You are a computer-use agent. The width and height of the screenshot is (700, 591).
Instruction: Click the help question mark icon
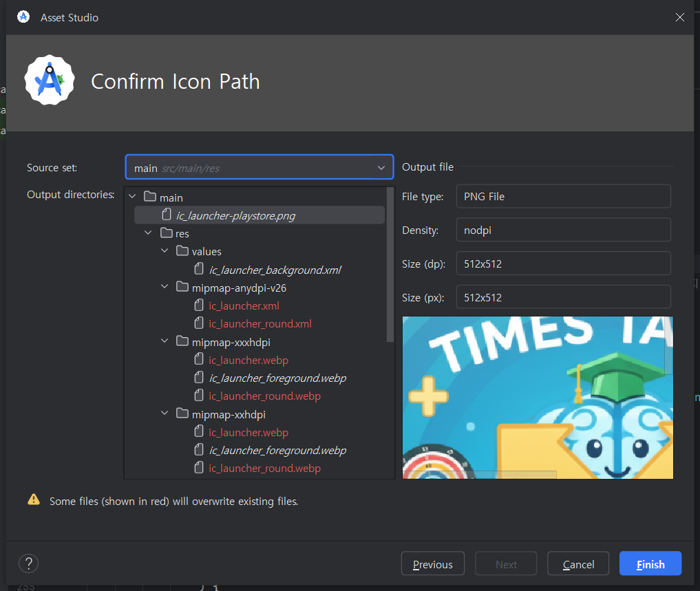[28, 564]
